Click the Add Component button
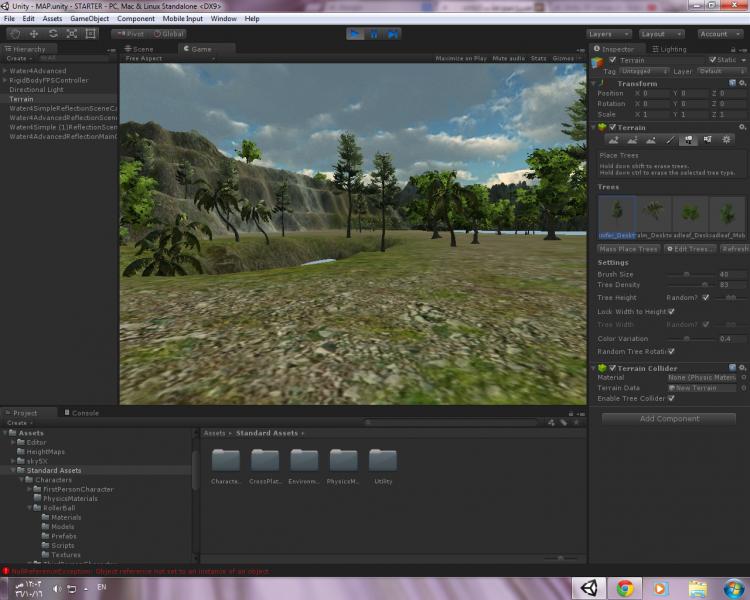The height and width of the screenshot is (600, 750). [x=669, y=418]
